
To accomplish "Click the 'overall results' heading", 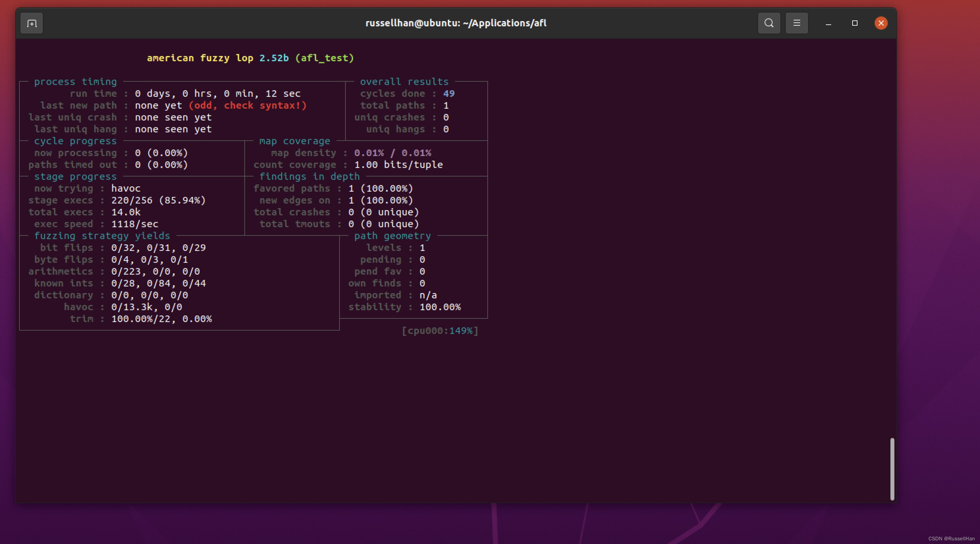I will (x=404, y=81).
